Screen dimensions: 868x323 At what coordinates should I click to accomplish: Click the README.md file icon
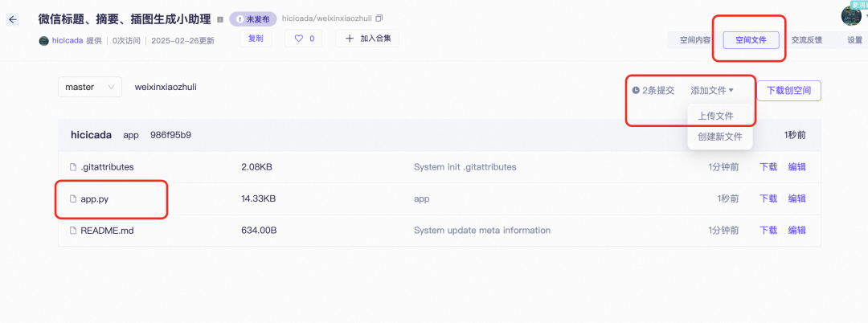point(73,230)
